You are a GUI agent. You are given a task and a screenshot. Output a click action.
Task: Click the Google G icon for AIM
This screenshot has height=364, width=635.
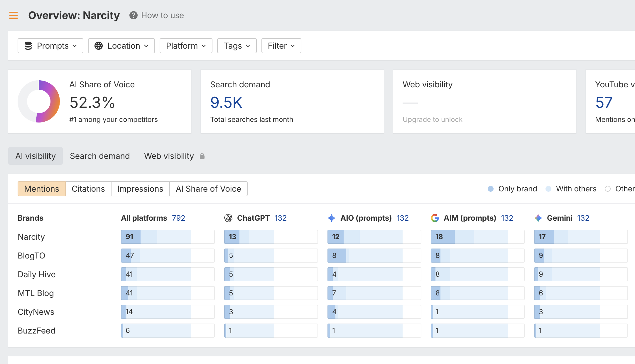(x=435, y=218)
